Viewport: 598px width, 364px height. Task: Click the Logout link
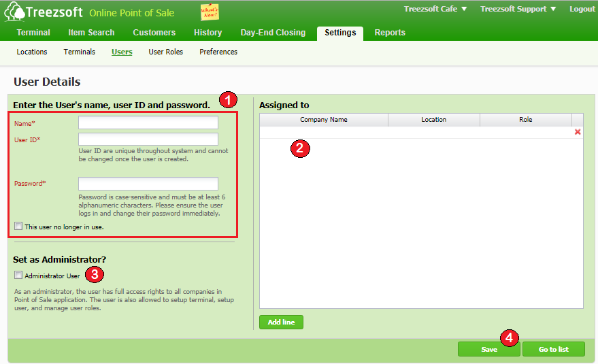[x=582, y=9]
